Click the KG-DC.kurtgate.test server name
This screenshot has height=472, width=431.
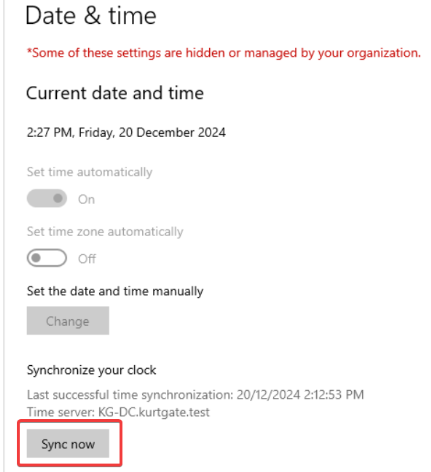[x=154, y=412]
